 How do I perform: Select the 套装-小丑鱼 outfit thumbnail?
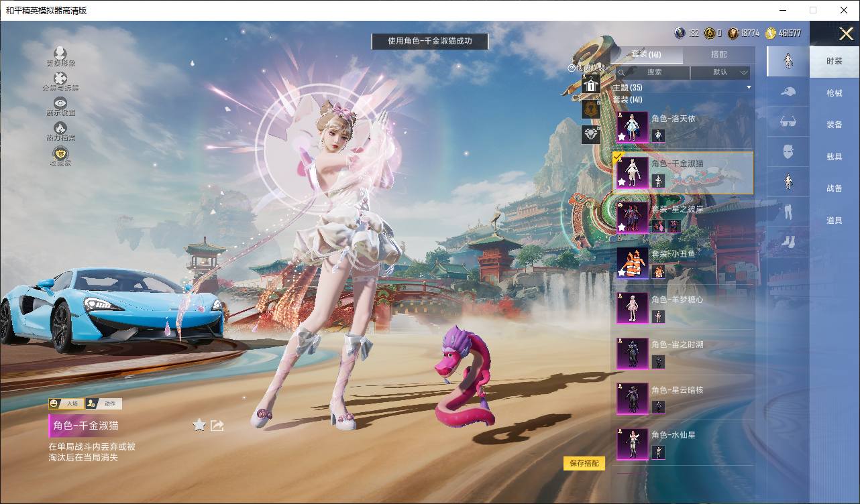(x=632, y=263)
